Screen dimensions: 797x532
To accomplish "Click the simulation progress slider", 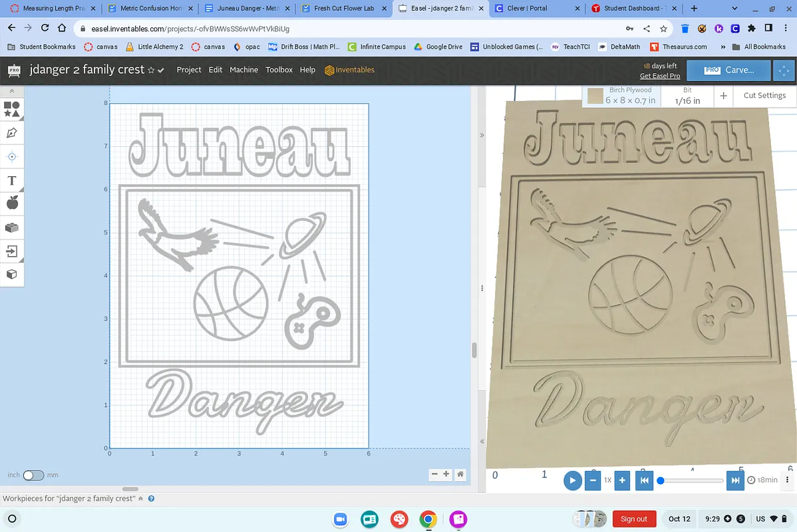I will [x=692, y=480].
